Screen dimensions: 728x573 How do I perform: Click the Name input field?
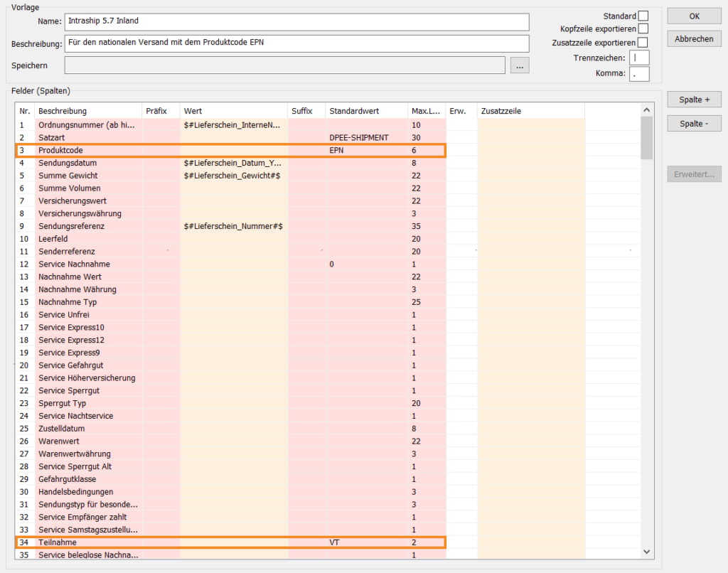[x=296, y=21]
